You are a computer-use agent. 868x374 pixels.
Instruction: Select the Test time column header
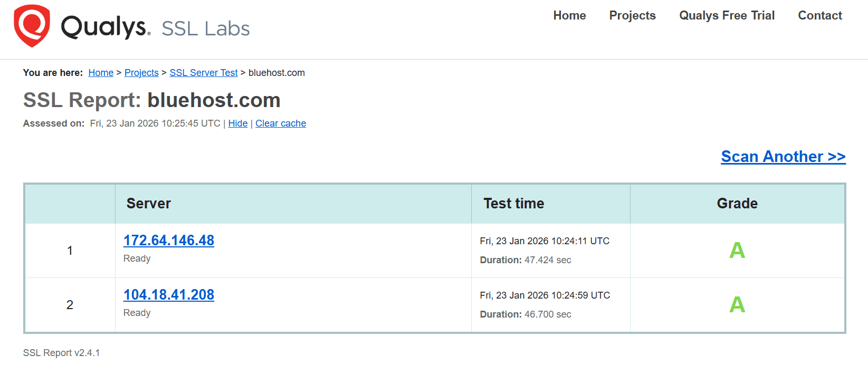point(513,203)
